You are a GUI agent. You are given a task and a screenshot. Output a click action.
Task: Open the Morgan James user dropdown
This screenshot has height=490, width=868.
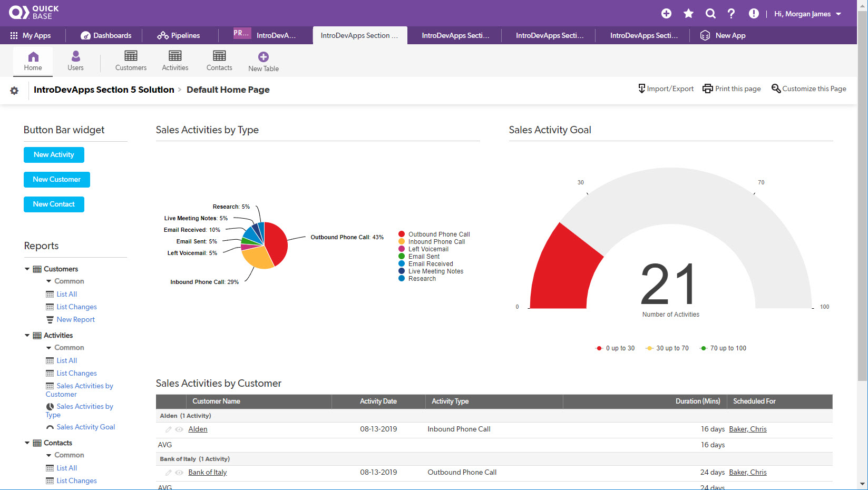click(807, 14)
